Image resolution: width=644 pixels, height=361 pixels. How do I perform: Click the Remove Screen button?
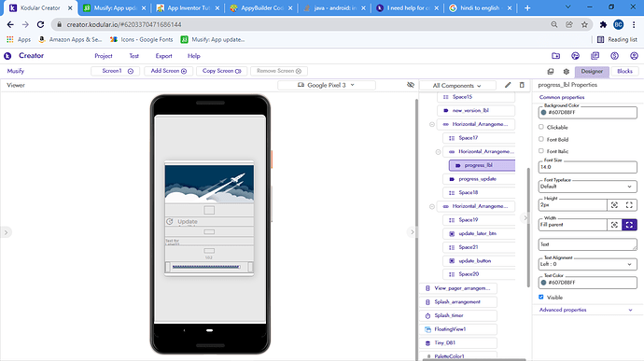coord(279,71)
